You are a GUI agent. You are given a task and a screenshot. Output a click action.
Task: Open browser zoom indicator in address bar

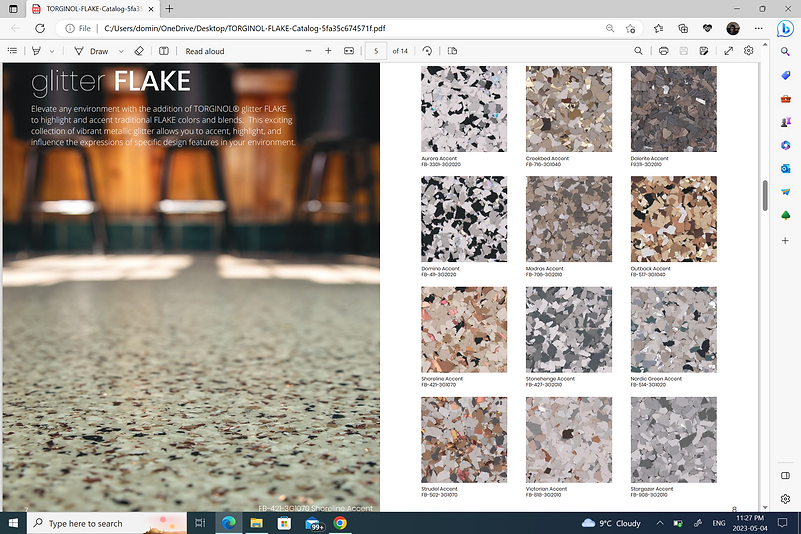(x=610, y=29)
